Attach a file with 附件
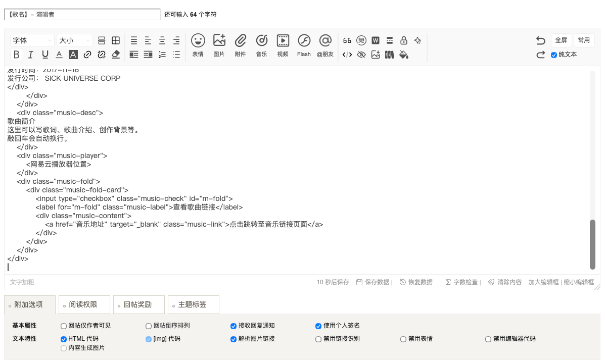 click(241, 45)
